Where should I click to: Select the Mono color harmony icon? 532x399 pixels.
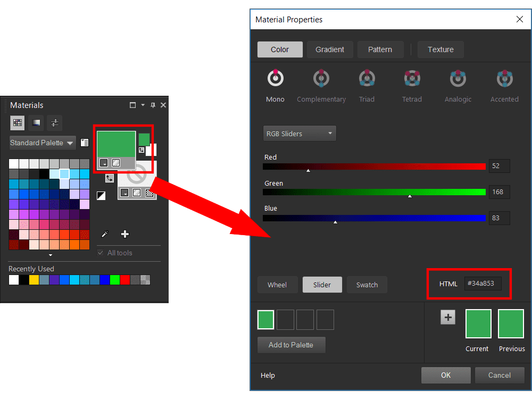tap(275, 78)
